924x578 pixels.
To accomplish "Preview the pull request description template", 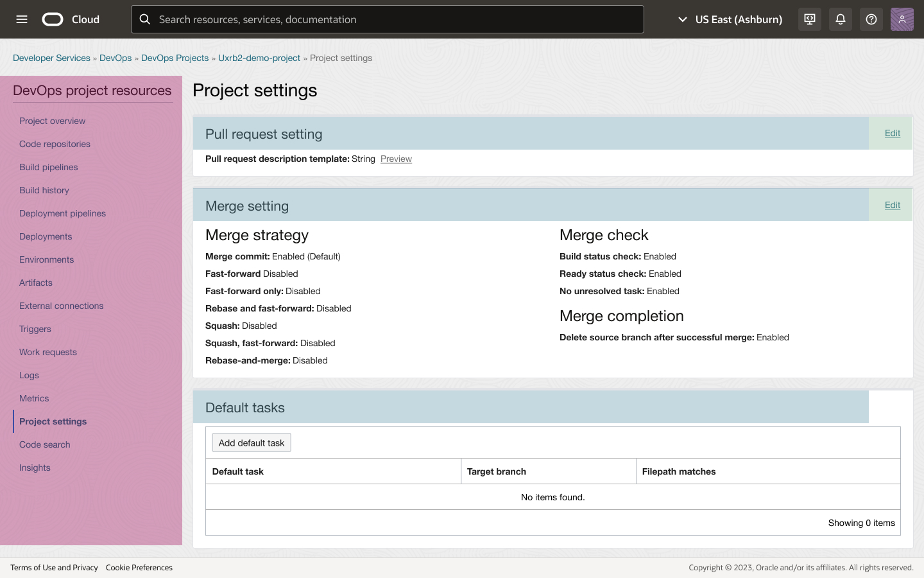I will tap(396, 159).
